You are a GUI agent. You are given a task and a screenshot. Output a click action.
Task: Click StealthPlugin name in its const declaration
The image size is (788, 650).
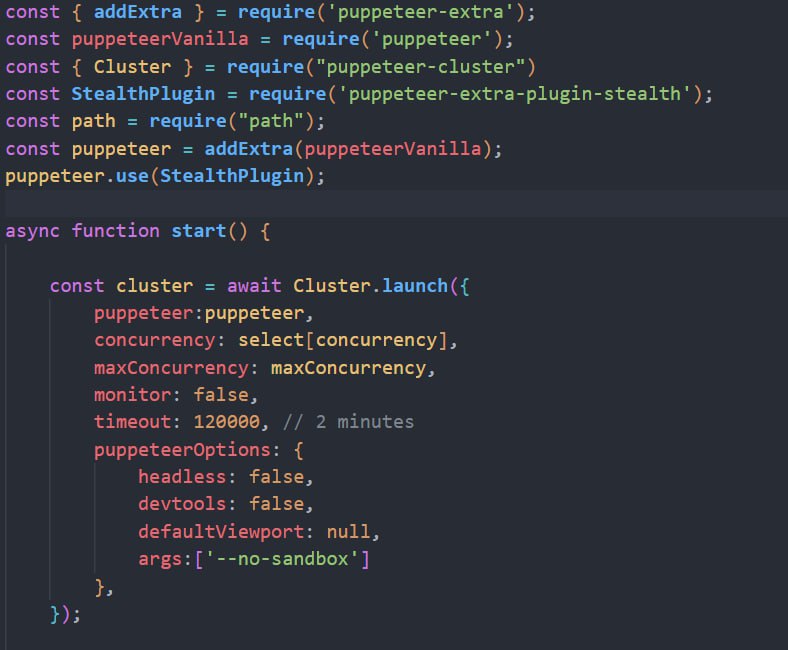click(x=143, y=94)
